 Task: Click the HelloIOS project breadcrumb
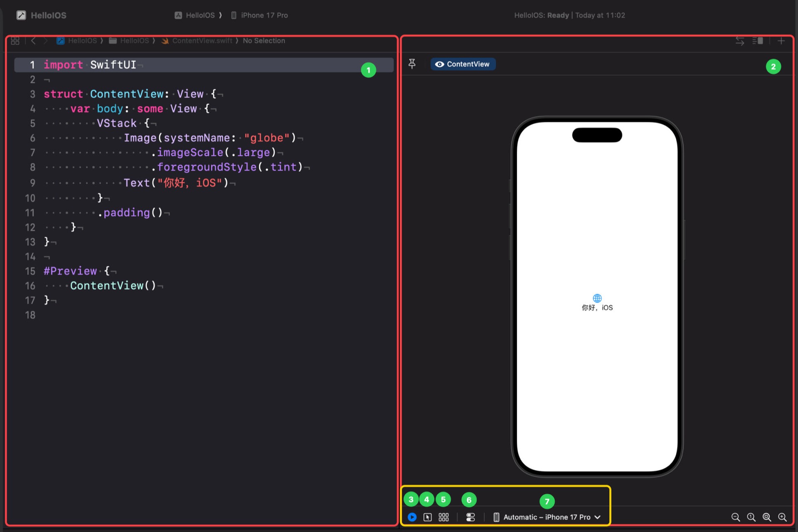click(x=77, y=41)
